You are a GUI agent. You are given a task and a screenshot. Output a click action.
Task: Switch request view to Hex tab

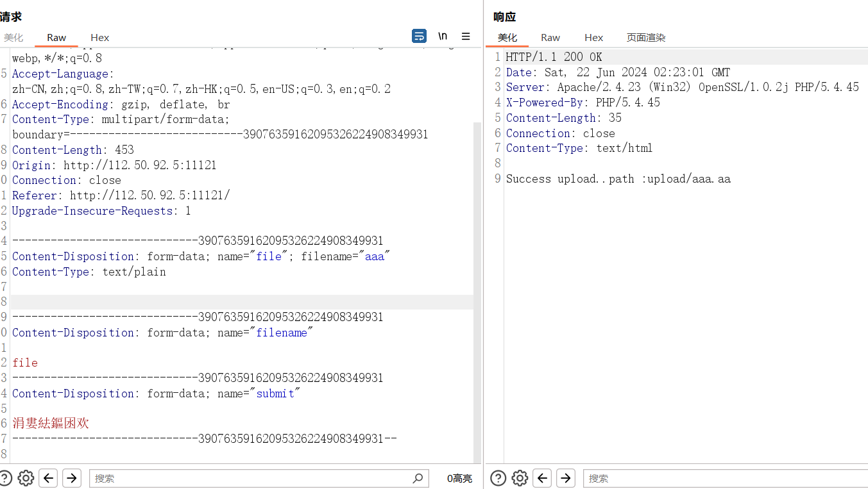(100, 38)
